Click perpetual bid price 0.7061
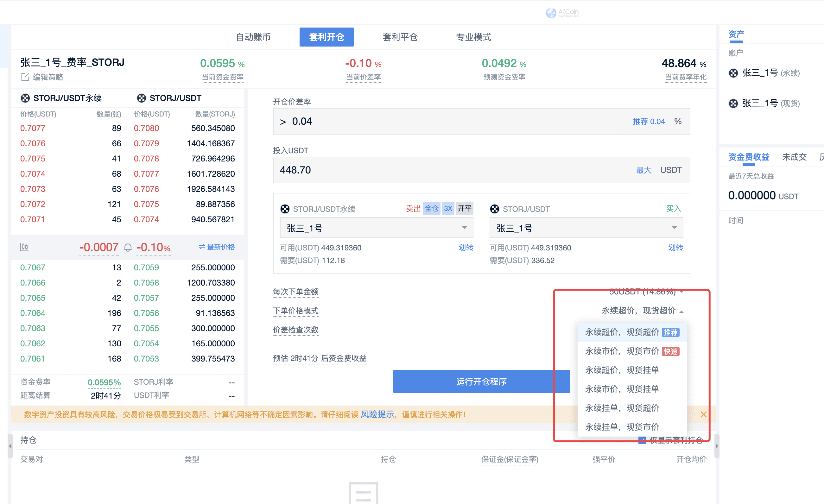 coord(32,359)
